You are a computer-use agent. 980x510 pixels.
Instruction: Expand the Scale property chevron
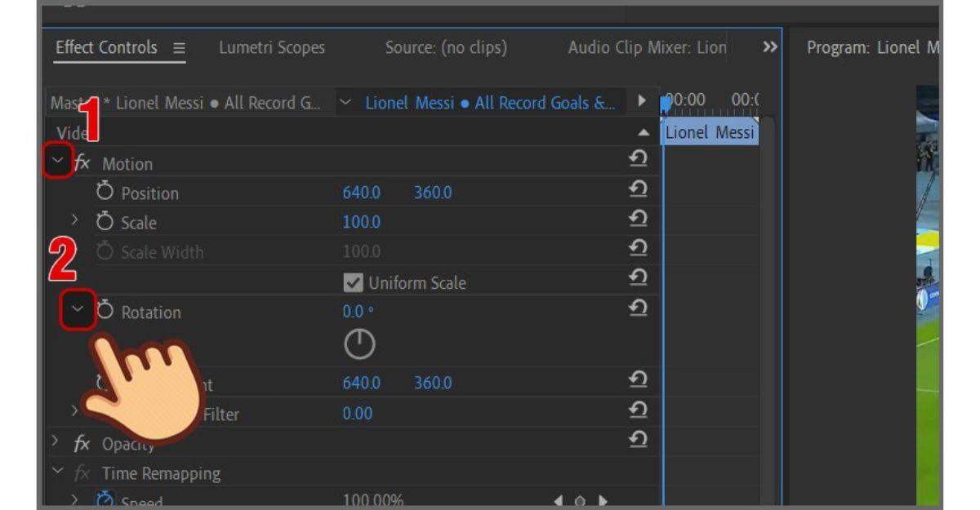(75, 220)
